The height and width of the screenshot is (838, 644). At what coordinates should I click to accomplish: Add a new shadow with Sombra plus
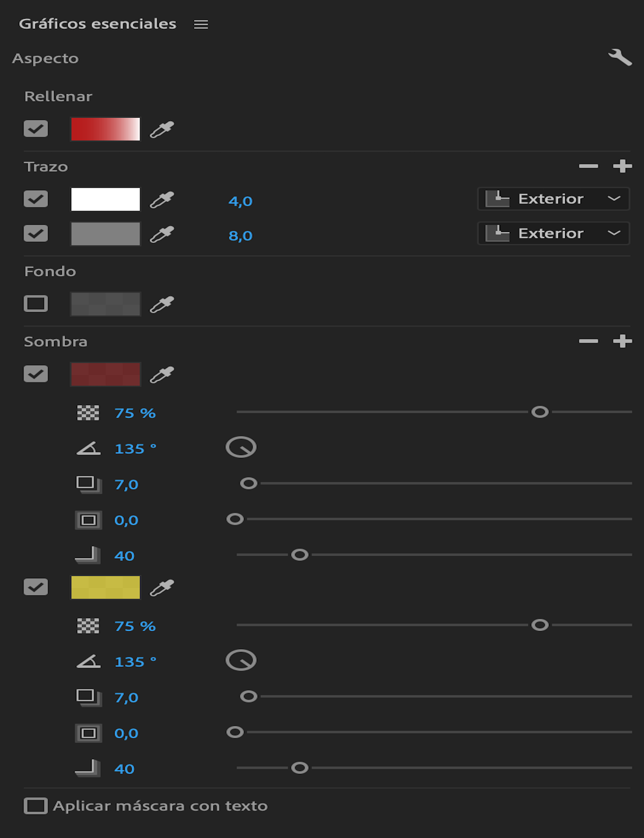(622, 341)
